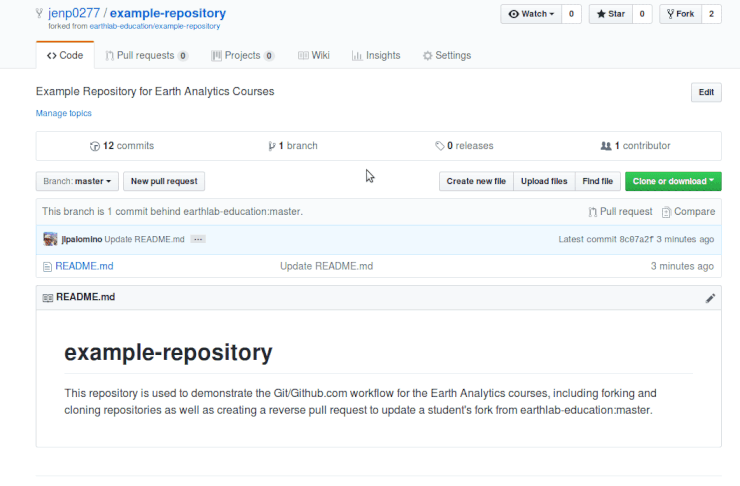Viewport: 740px width, 486px height.
Task: Fork the repository with the Fork button
Action: pyautogui.click(x=681, y=14)
